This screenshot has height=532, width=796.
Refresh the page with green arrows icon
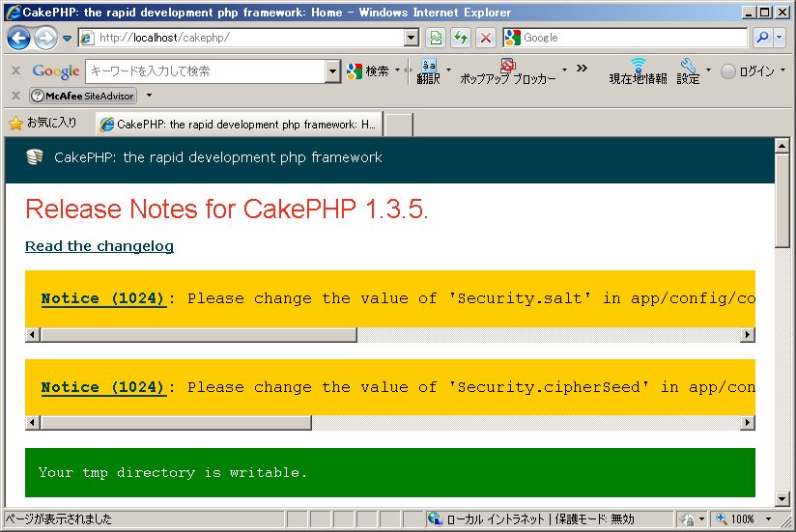(461, 38)
